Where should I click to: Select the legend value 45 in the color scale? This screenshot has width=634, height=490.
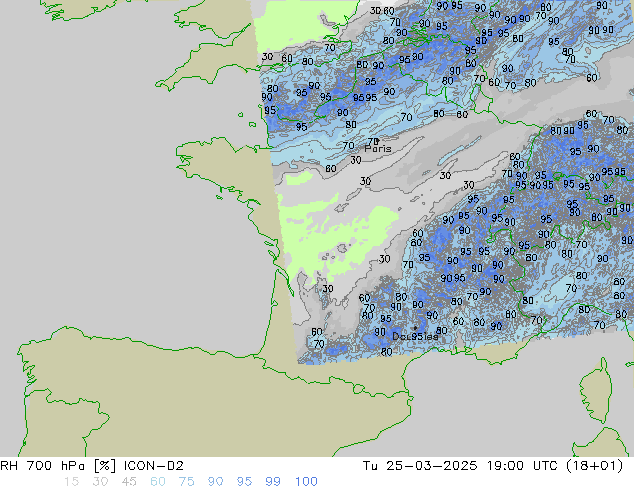click(129, 482)
